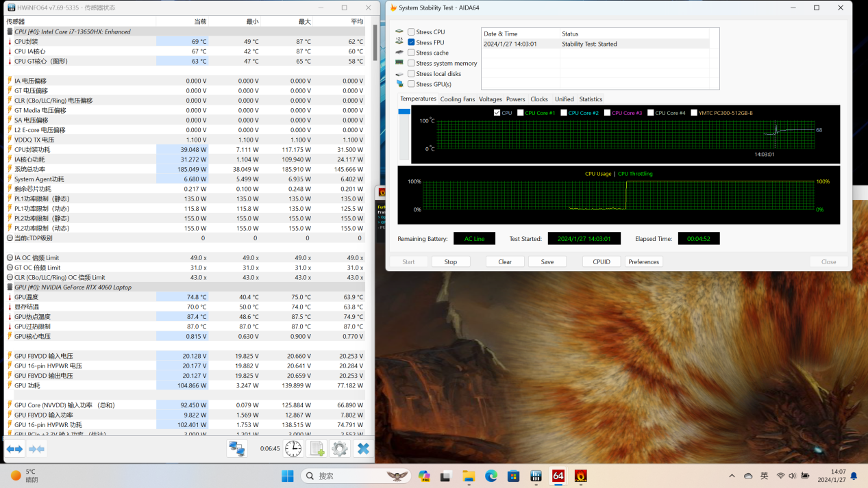This screenshot has height=488, width=868.
Task: Expand the system tray hidden icons chevron
Action: 732,476
